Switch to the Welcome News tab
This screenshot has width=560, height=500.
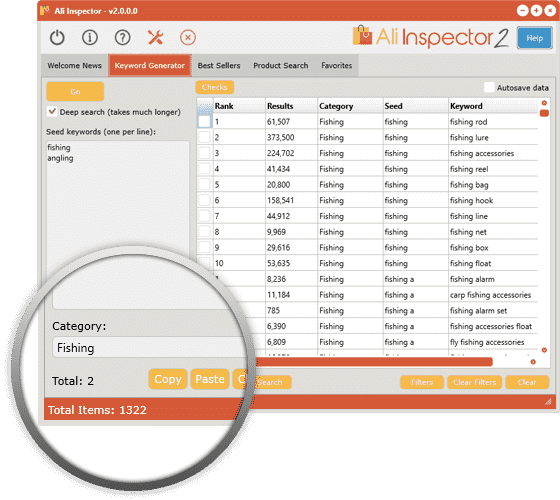[75, 66]
